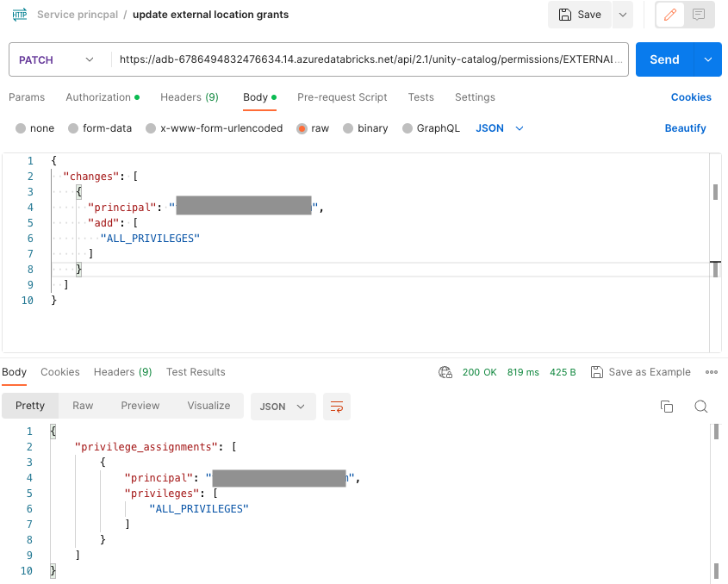This screenshot has height=584, width=728.
Task: Click the request name update external location grants
Action: (210, 15)
